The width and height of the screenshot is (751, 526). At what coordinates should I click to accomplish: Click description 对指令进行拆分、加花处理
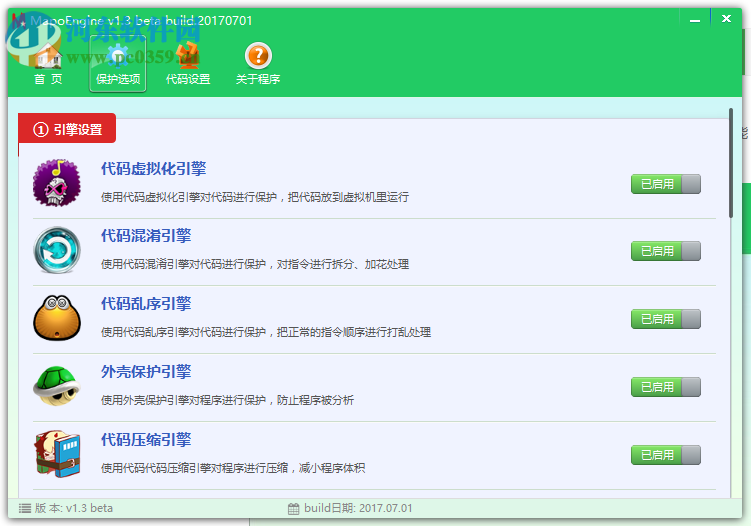pyautogui.click(x=343, y=264)
